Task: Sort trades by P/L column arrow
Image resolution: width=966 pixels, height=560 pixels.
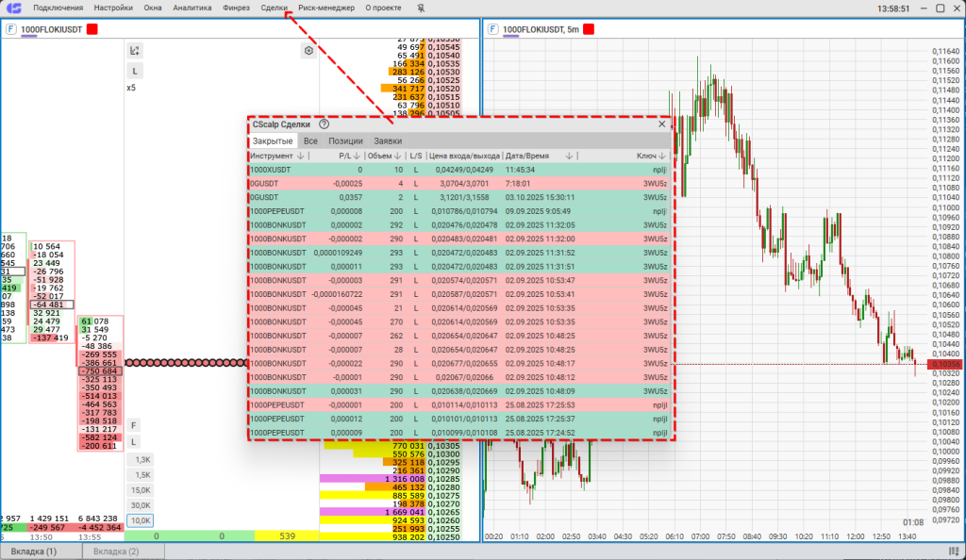Action: [x=357, y=156]
